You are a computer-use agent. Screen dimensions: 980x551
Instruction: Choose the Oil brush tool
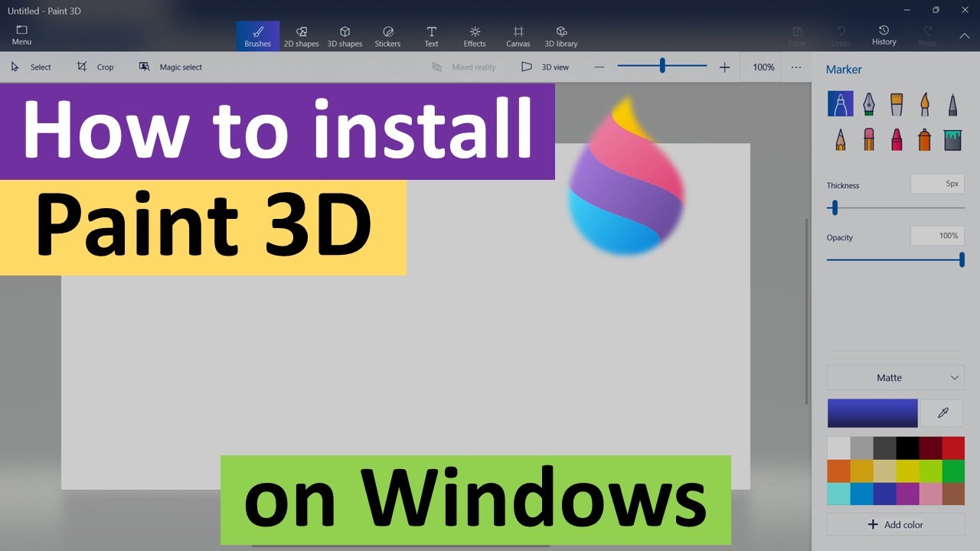pyautogui.click(x=897, y=103)
